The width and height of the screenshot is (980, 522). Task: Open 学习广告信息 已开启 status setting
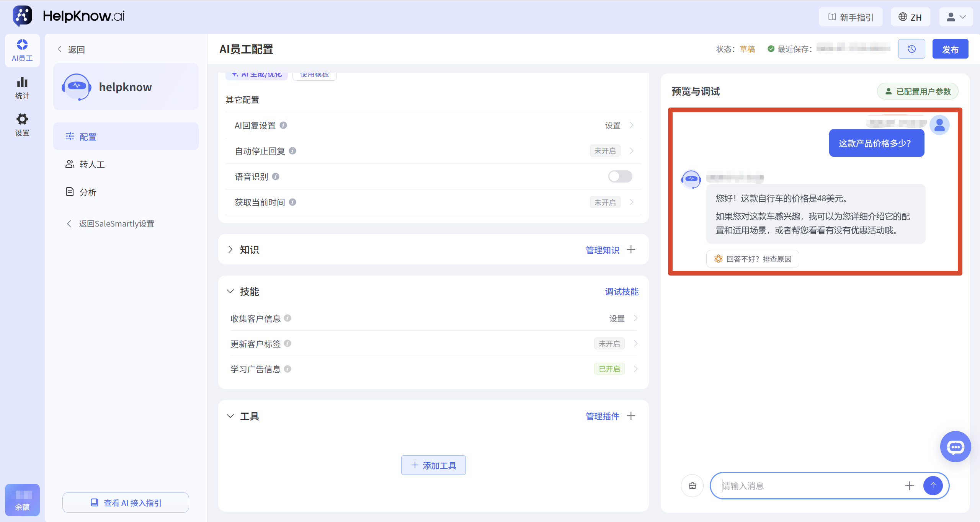tap(609, 369)
